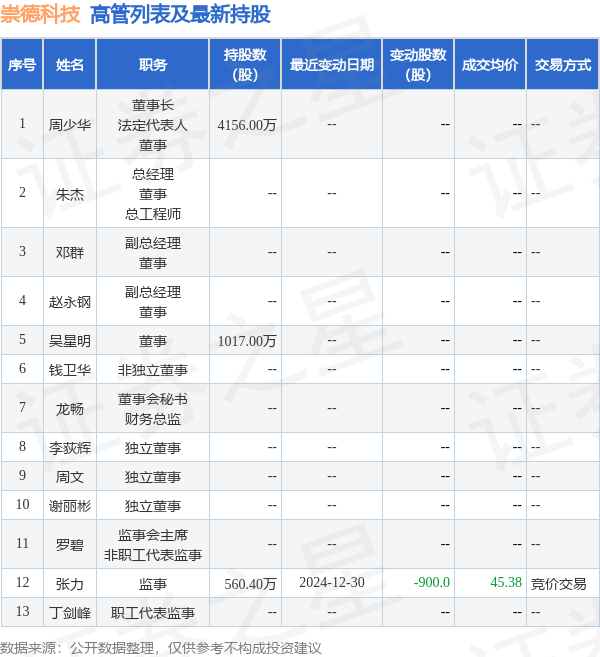Click the name 吴星明
The height and width of the screenshot is (657, 600).
click(70, 340)
